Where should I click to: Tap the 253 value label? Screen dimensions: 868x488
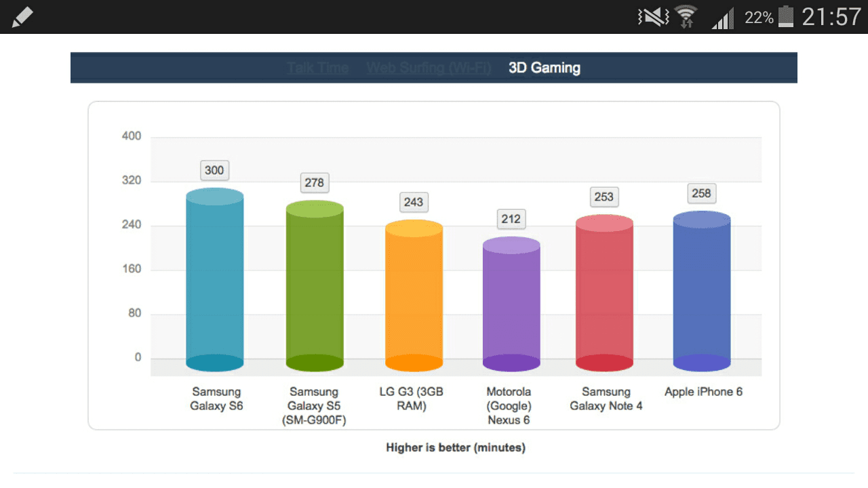pyautogui.click(x=604, y=197)
